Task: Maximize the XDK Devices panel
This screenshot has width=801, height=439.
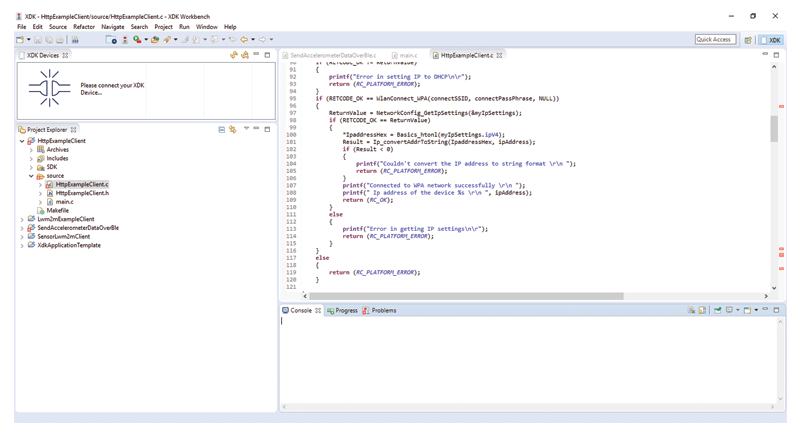Action: point(267,55)
